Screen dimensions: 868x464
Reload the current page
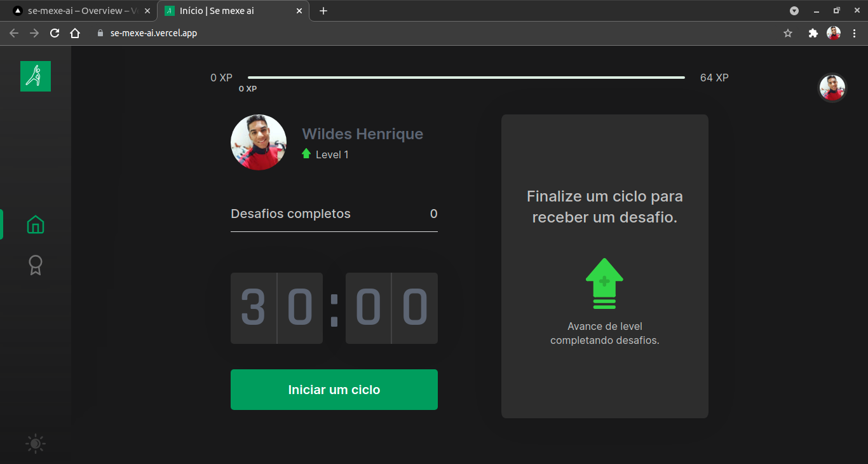coord(55,33)
